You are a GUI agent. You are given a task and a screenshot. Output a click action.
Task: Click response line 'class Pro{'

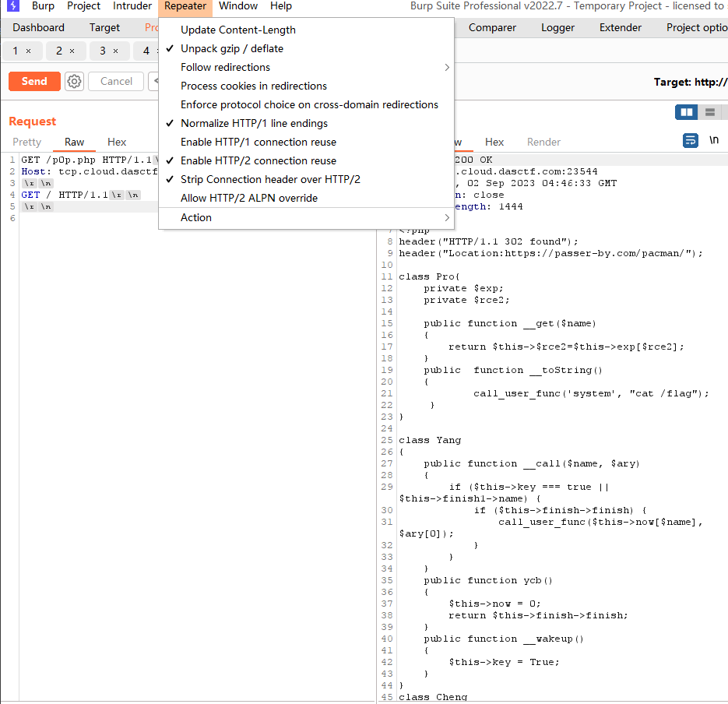[x=429, y=276]
